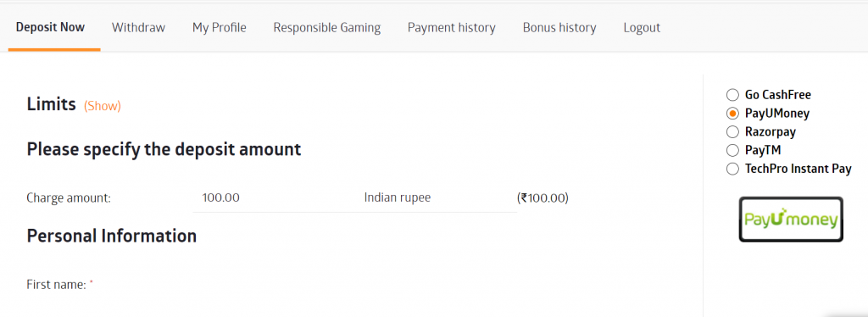Open Responsible Gaming section
868x317 pixels.
pos(327,28)
